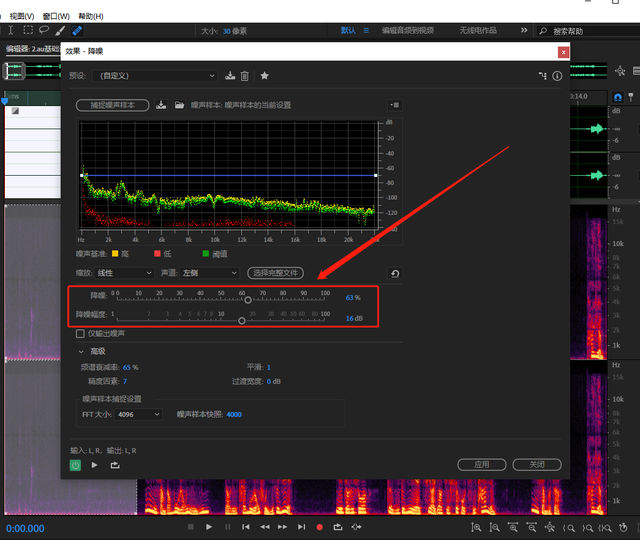
Task: Toggle the green effect power state button
Action: [76, 465]
